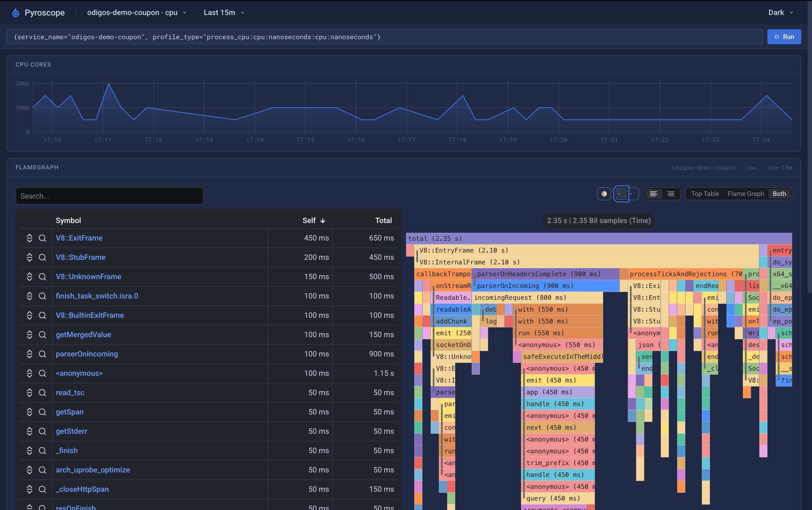
Task: Click the trim_prefix (450 ms) flame bar
Action: 558,463
